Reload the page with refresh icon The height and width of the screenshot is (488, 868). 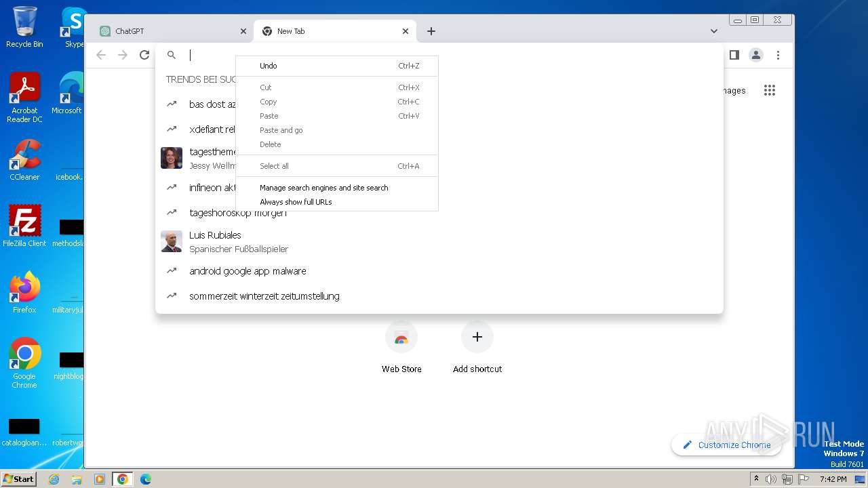[x=144, y=55]
